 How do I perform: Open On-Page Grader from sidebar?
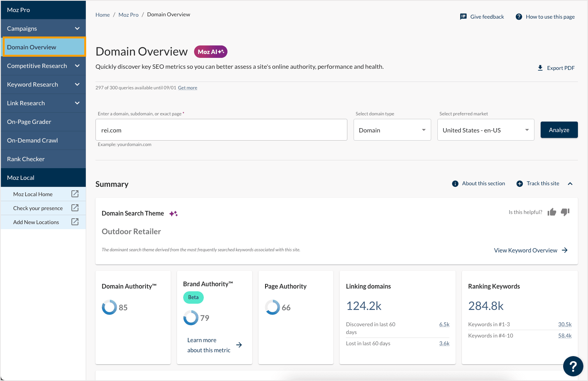29,122
